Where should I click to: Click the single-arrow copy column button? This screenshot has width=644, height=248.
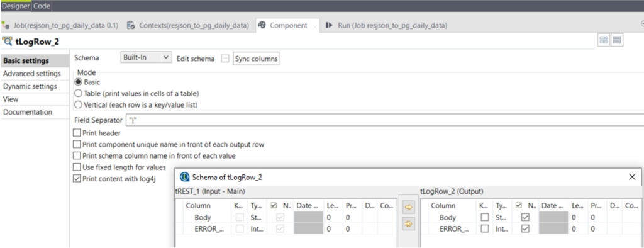(x=408, y=208)
